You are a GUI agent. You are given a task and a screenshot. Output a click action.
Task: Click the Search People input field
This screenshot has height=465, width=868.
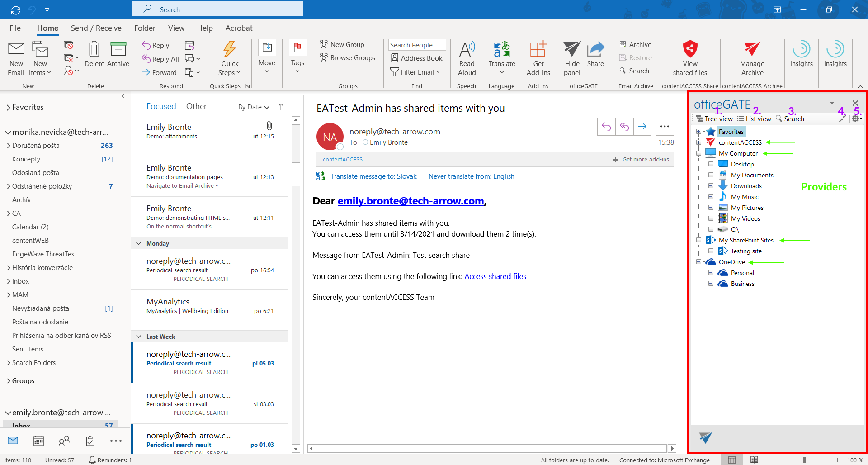(416, 45)
